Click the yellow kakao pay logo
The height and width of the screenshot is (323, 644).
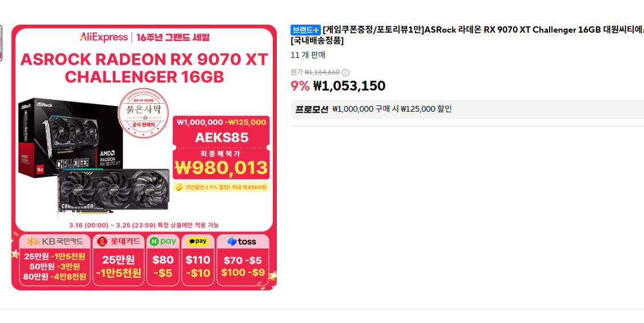point(198,242)
